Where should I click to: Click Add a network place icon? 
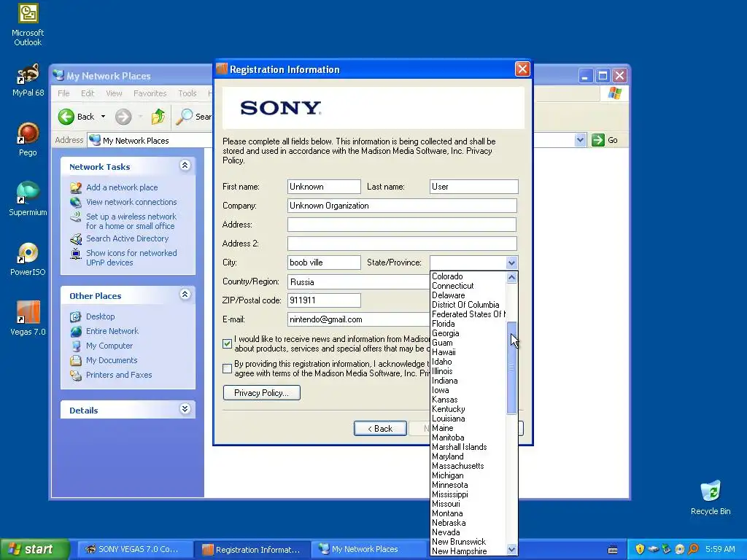pyautogui.click(x=76, y=187)
